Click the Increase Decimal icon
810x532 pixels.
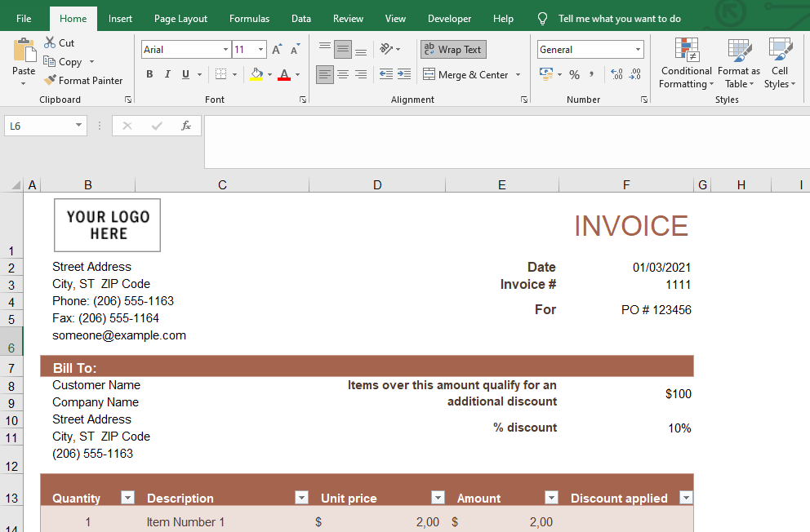(x=616, y=75)
